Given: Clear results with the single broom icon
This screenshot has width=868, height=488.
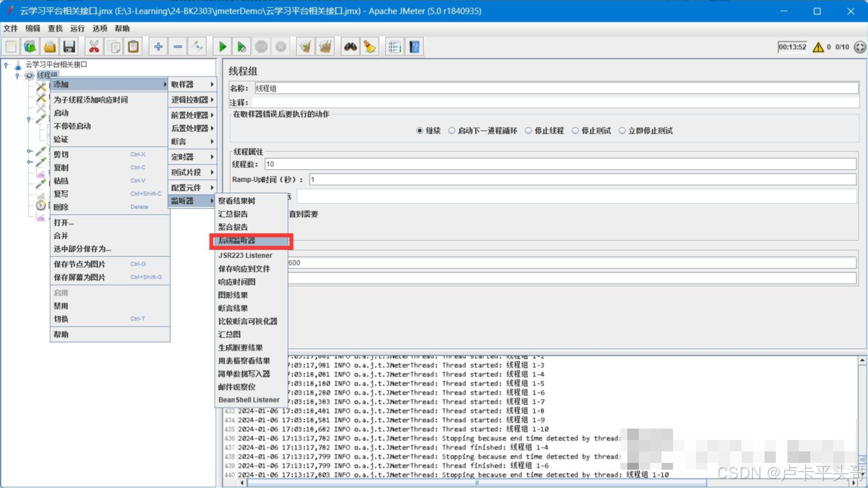Looking at the screenshot, I should pyautogui.click(x=305, y=47).
